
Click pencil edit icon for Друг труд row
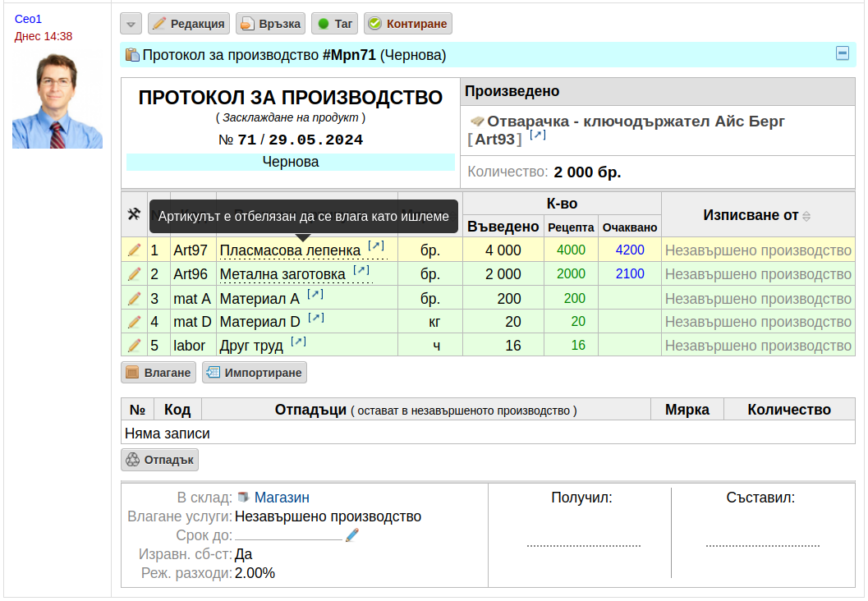134,346
